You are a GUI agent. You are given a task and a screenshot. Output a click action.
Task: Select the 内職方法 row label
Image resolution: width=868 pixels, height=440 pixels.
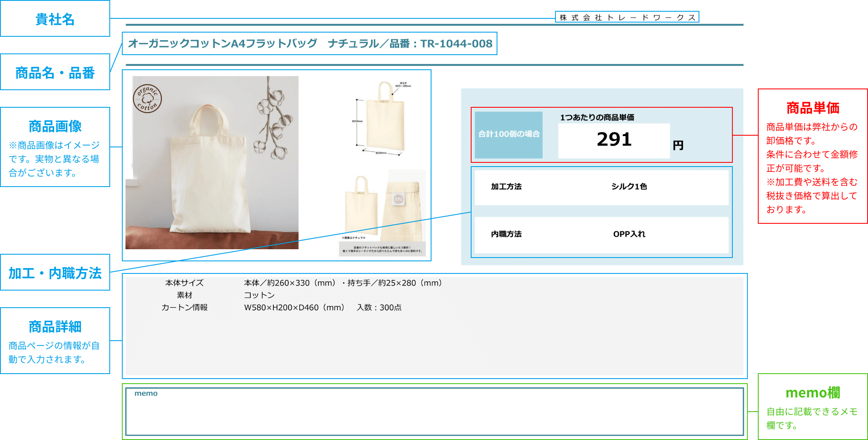506,234
